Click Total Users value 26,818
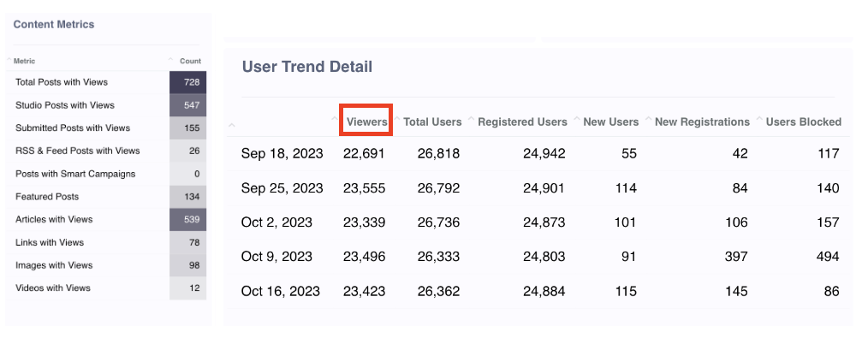The width and height of the screenshot is (868, 344). tap(439, 154)
